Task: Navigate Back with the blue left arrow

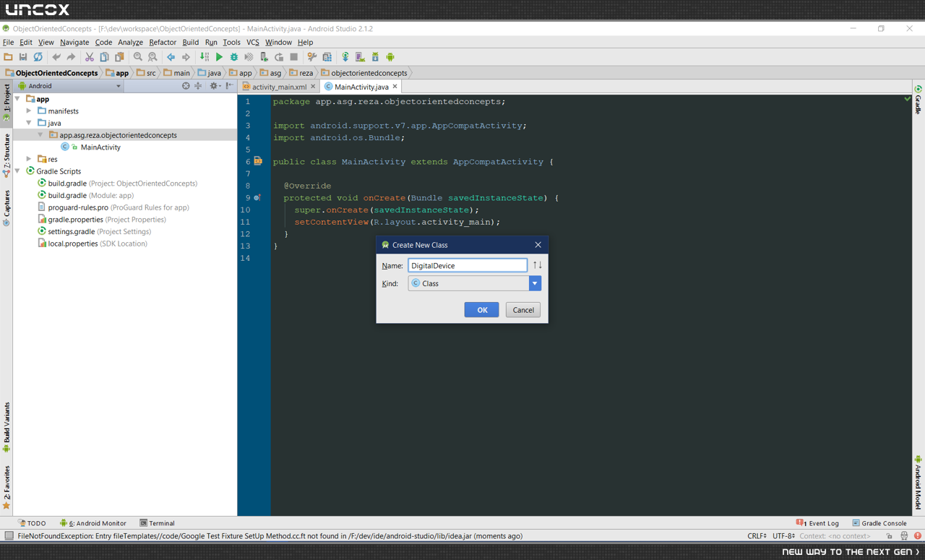Action: pyautogui.click(x=171, y=57)
